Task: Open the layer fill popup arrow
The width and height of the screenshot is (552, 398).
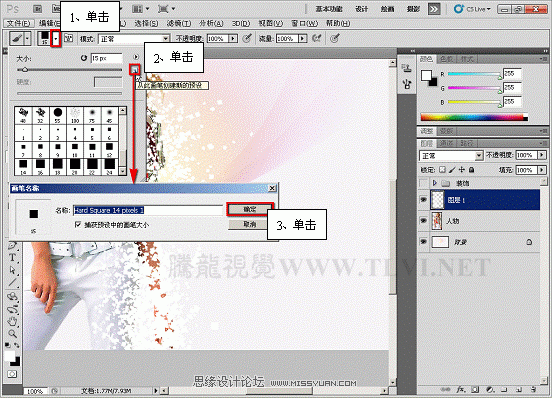Action: point(542,170)
